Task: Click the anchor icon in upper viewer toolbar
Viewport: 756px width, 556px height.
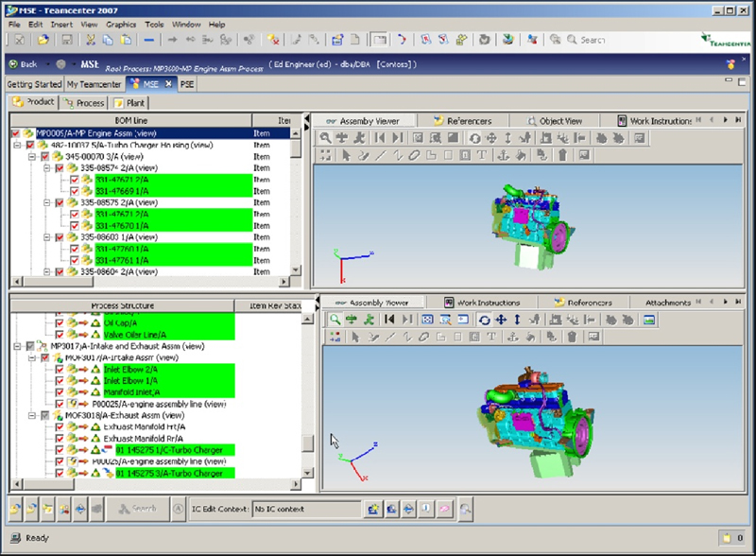Action: coord(503,155)
